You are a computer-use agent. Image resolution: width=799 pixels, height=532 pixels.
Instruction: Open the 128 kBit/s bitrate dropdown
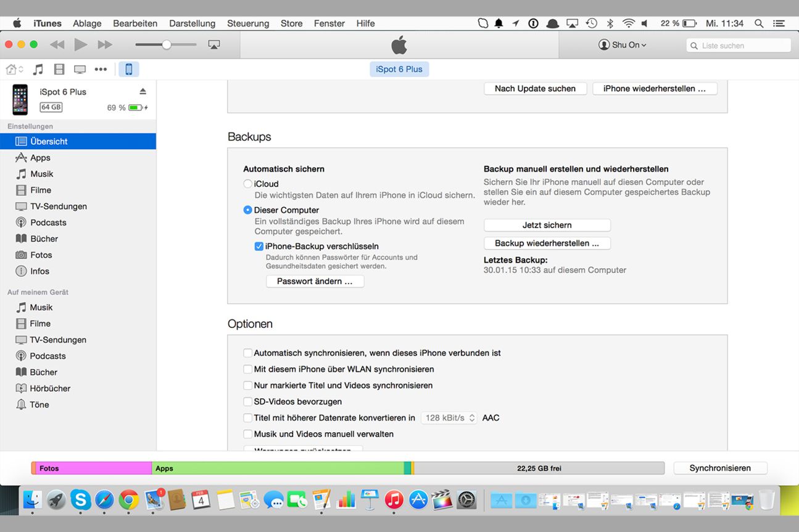coord(449,418)
